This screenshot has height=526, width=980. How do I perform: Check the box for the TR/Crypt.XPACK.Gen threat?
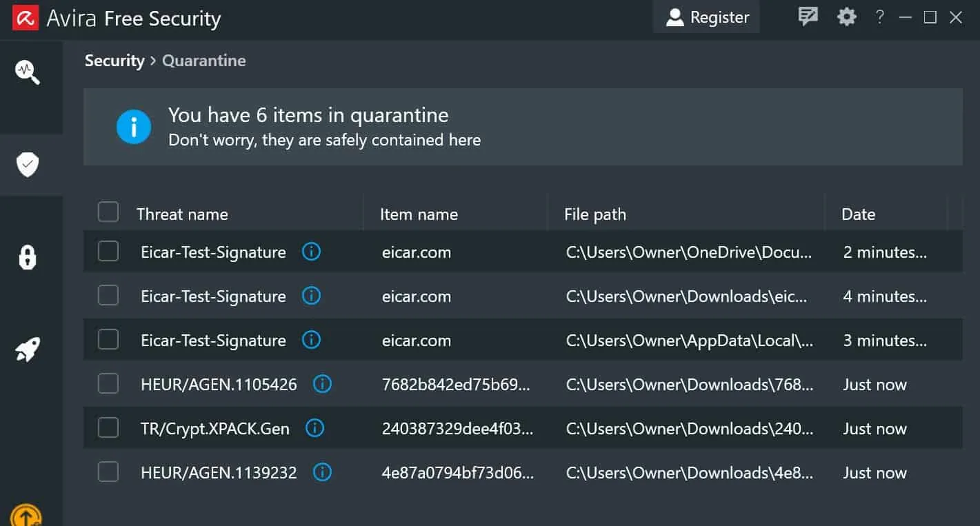[x=108, y=428]
